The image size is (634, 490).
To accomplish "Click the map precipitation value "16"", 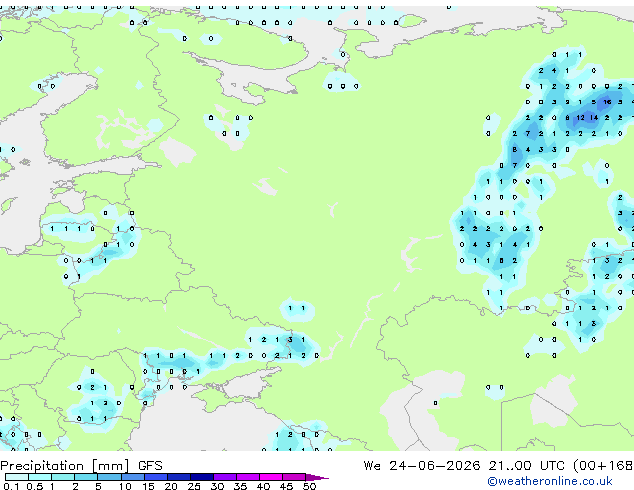I will (607, 102).
